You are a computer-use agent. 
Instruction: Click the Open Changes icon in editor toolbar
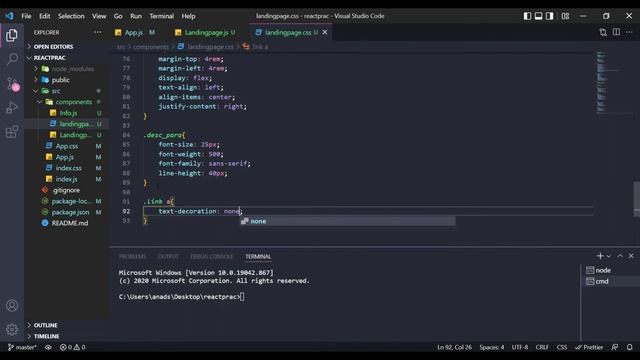click(x=603, y=32)
